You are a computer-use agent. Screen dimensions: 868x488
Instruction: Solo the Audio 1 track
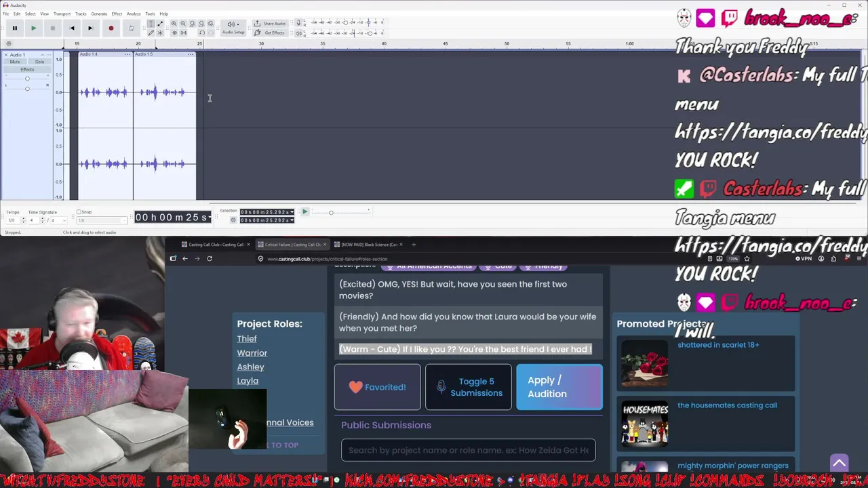[39, 62]
